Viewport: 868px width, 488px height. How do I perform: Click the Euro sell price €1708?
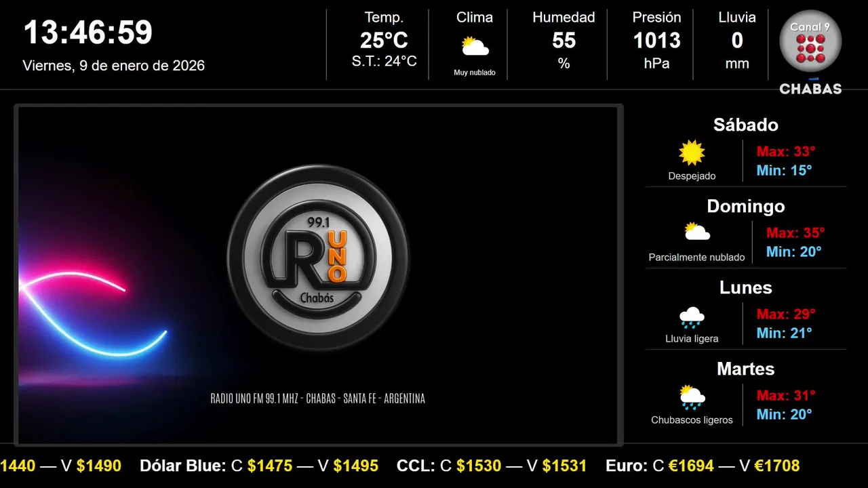coord(777,466)
